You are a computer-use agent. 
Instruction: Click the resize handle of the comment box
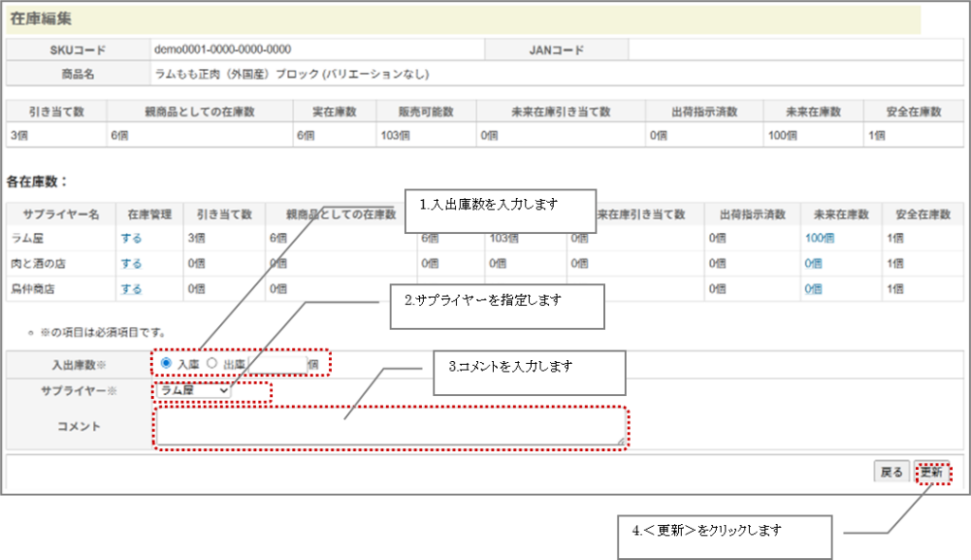pos(621,441)
